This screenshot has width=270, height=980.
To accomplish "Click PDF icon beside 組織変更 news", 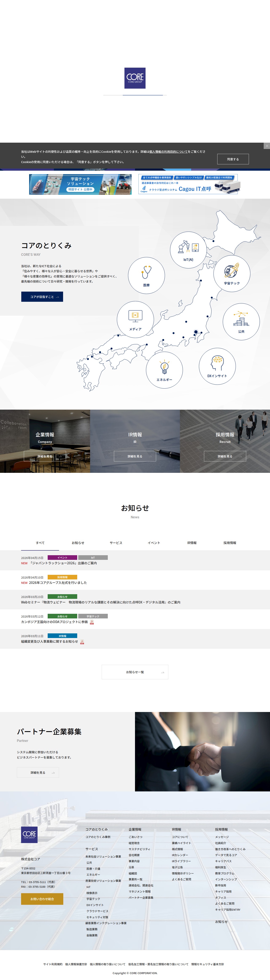I will pos(82,642).
